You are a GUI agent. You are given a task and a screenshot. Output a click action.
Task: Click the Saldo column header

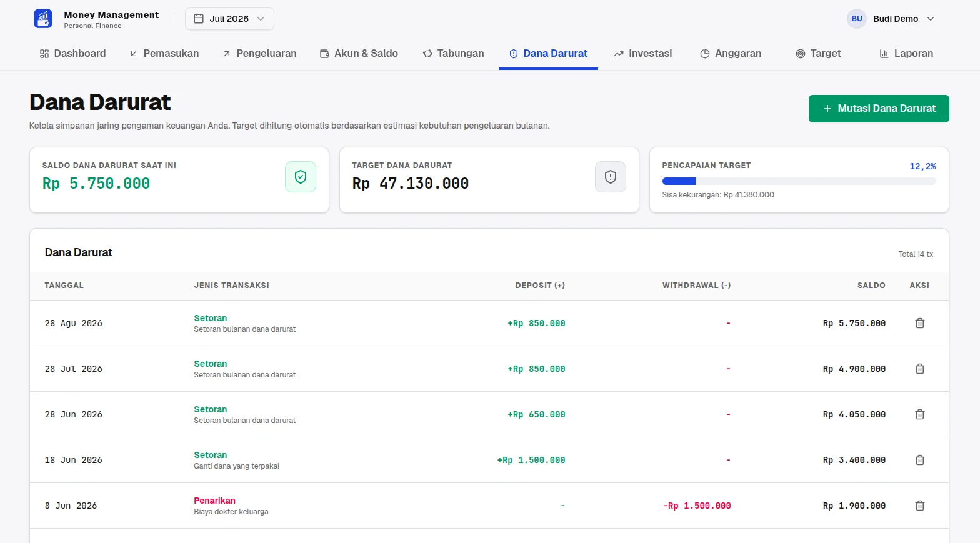pos(871,286)
